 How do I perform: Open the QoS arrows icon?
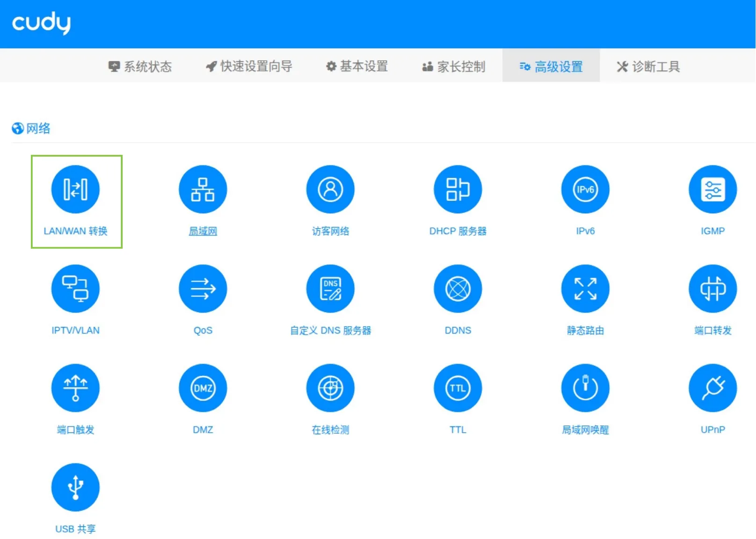(203, 289)
